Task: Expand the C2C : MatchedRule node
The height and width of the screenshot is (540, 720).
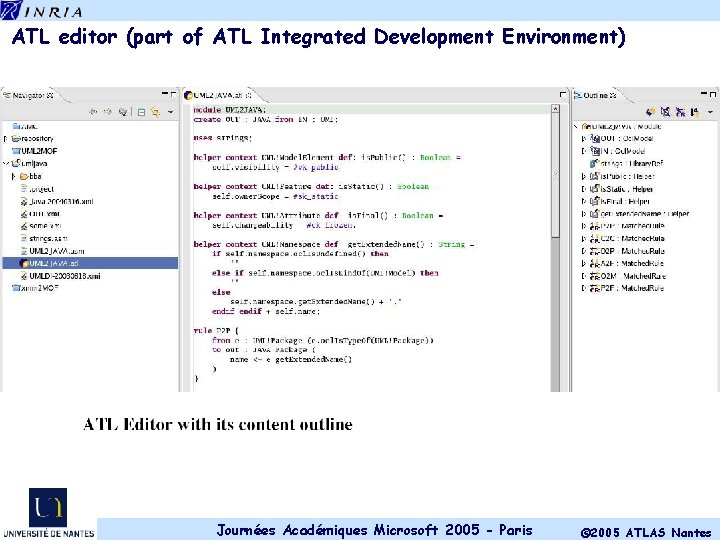Action: pos(584,238)
